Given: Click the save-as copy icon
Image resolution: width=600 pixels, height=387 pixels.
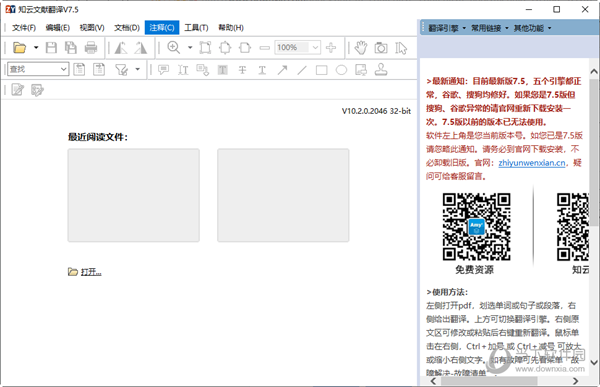Looking at the screenshot, I should pyautogui.click(x=71, y=48).
